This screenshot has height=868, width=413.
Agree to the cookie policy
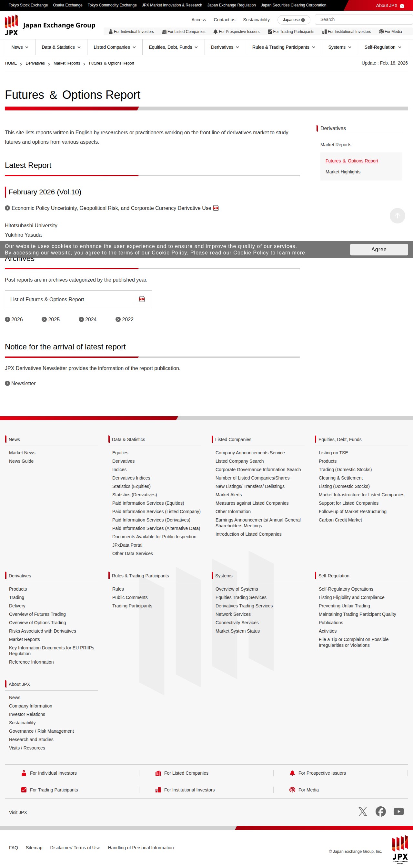[x=379, y=249]
